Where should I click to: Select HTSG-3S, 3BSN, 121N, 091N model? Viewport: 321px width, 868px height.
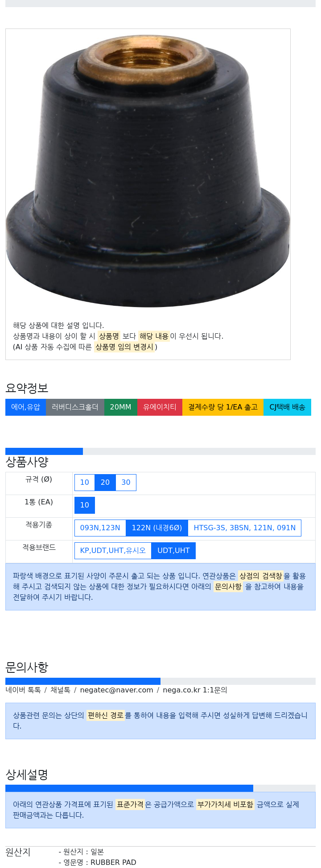pyautogui.click(x=245, y=528)
